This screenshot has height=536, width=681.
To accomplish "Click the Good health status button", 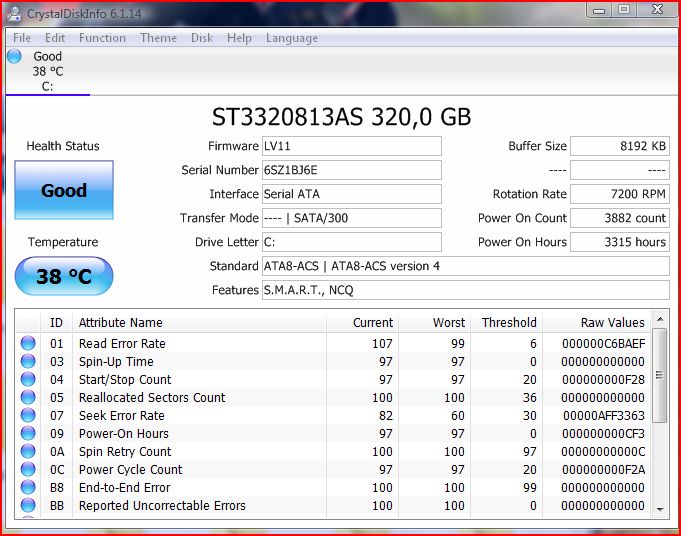I will pyautogui.click(x=64, y=190).
